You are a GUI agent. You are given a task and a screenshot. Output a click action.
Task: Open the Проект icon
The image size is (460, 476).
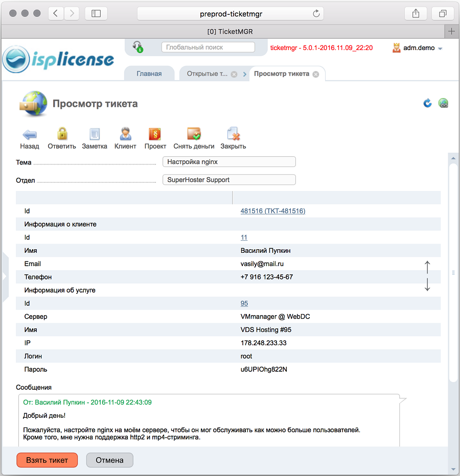pos(155,134)
